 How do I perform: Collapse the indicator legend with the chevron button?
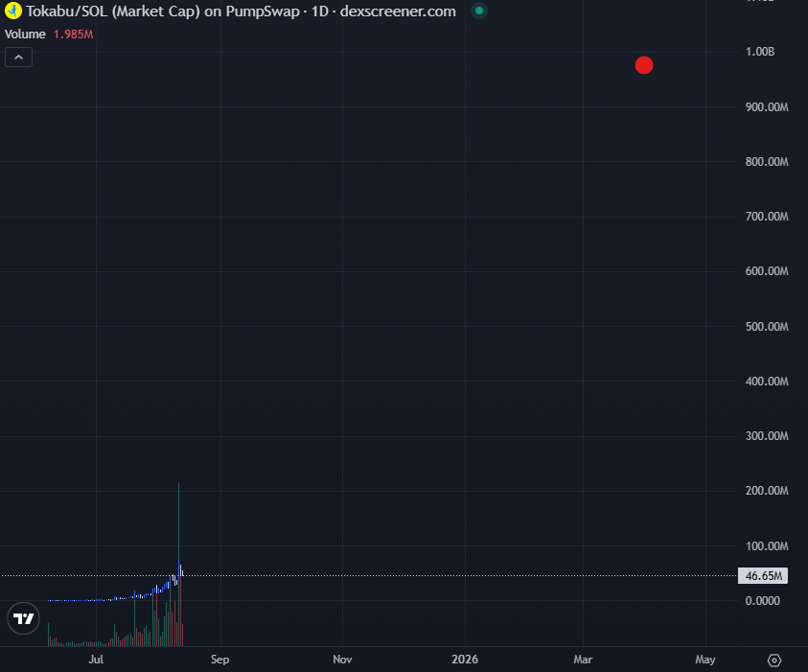(x=18, y=58)
